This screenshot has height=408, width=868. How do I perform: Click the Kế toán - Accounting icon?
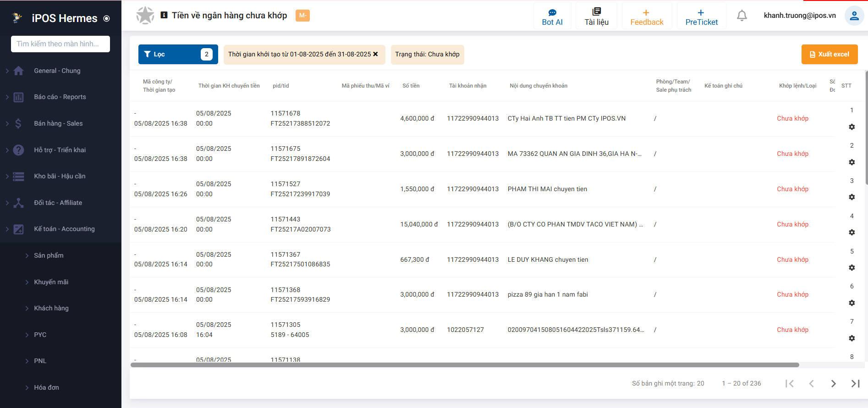coord(18,229)
